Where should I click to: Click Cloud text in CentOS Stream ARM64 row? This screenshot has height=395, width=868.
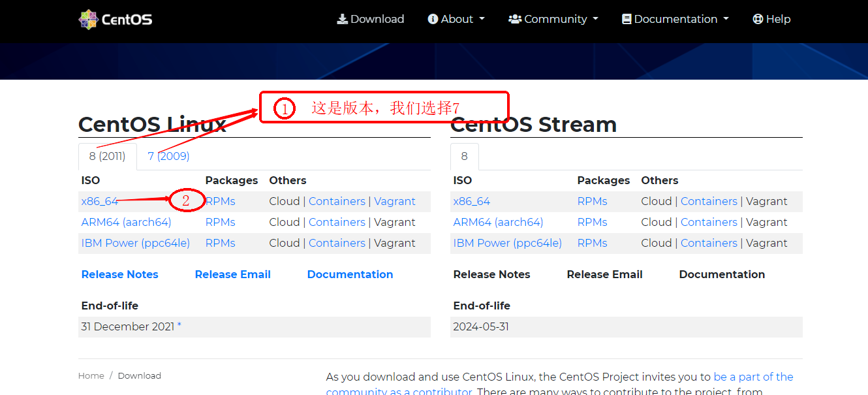coord(657,222)
